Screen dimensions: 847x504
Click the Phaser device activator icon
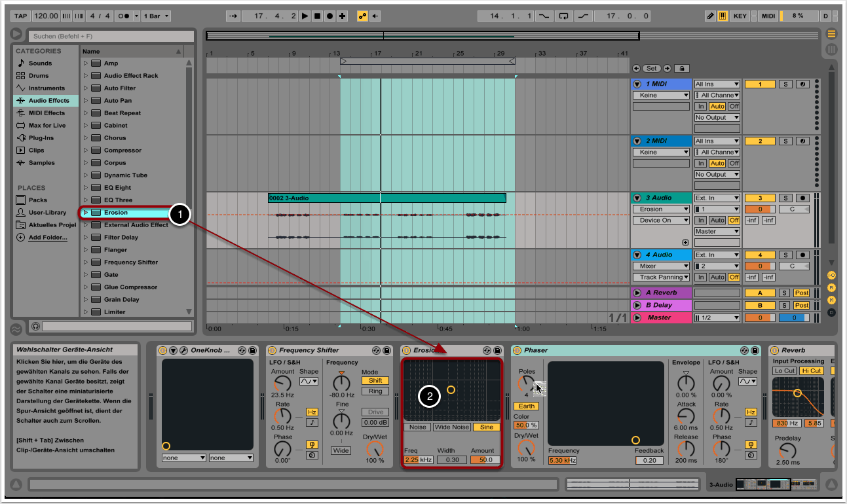(x=517, y=351)
